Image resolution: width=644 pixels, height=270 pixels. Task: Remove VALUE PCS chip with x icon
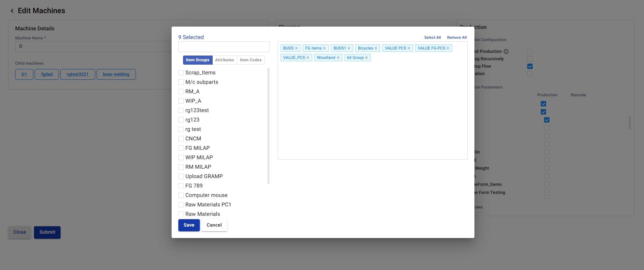[x=409, y=48]
